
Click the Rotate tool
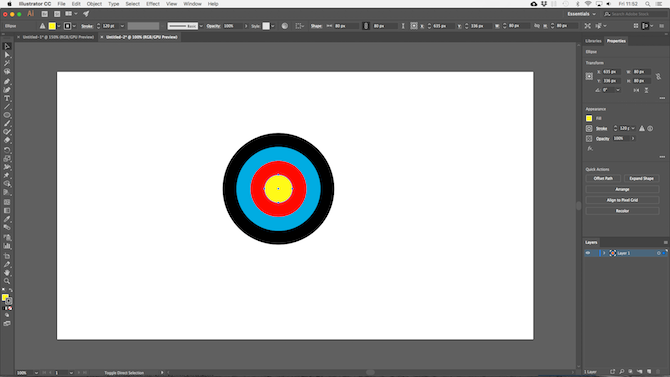[7, 150]
